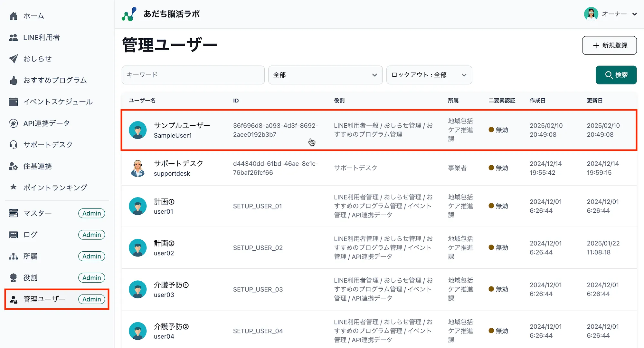Open LINE利用者 via its people icon
This screenshot has width=644, height=348.
tap(13, 37)
